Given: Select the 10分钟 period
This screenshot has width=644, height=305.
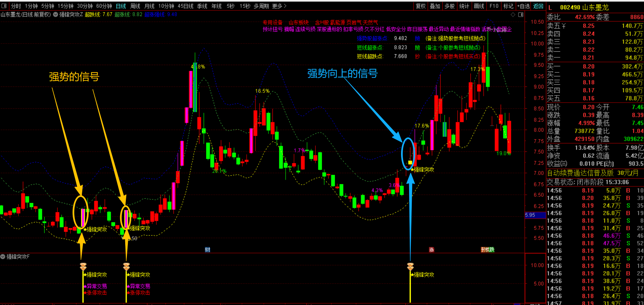Looking at the screenshot, I should [x=166, y=6].
